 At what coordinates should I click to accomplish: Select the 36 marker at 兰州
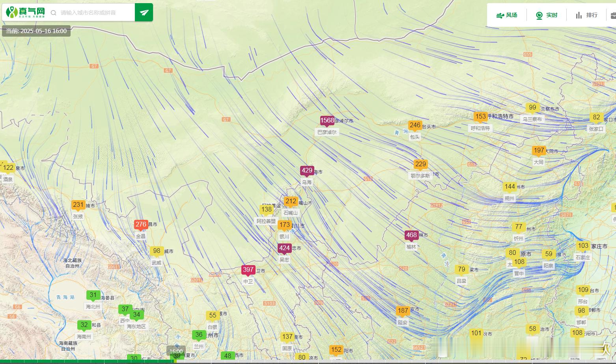[199, 335]
